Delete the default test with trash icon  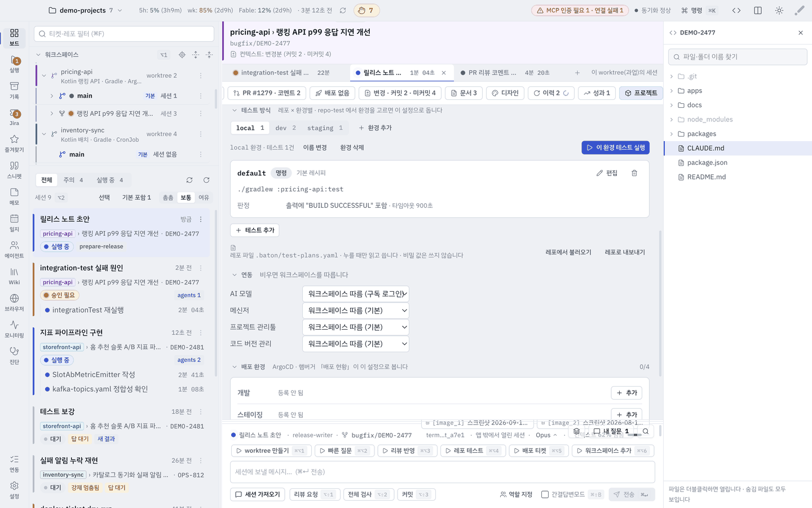634,173
